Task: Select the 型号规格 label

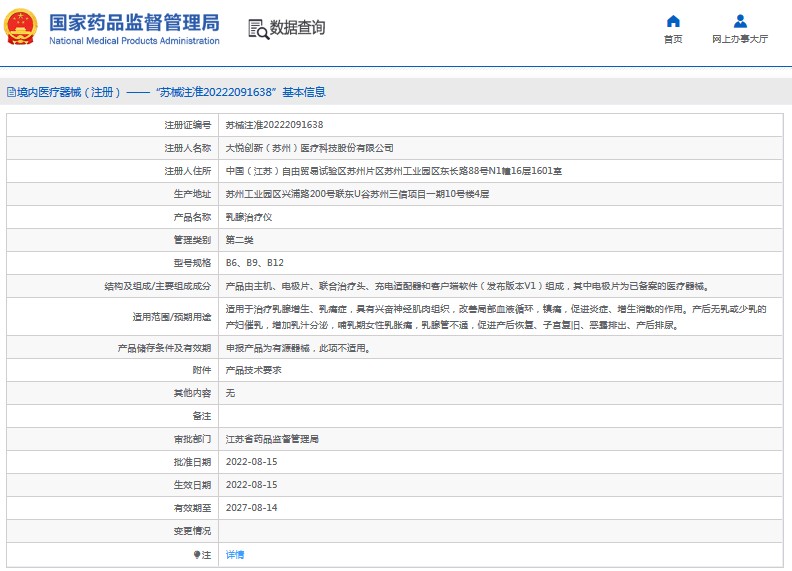Action: 192,263
